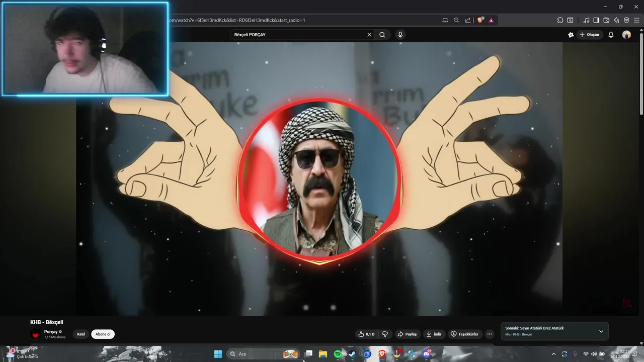Open Brave media control music note
Screen dimensions: 644x362
pos(586,20)
